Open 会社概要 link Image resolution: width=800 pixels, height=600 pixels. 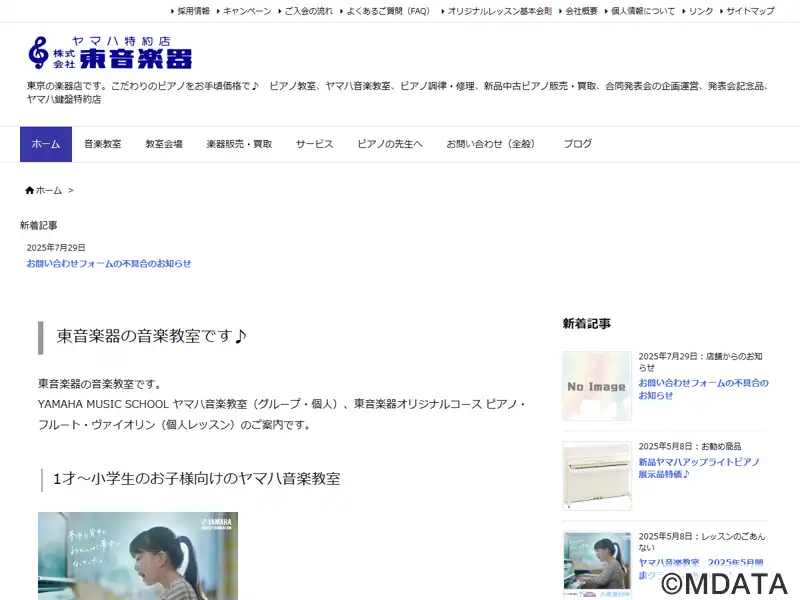(581, 11)
